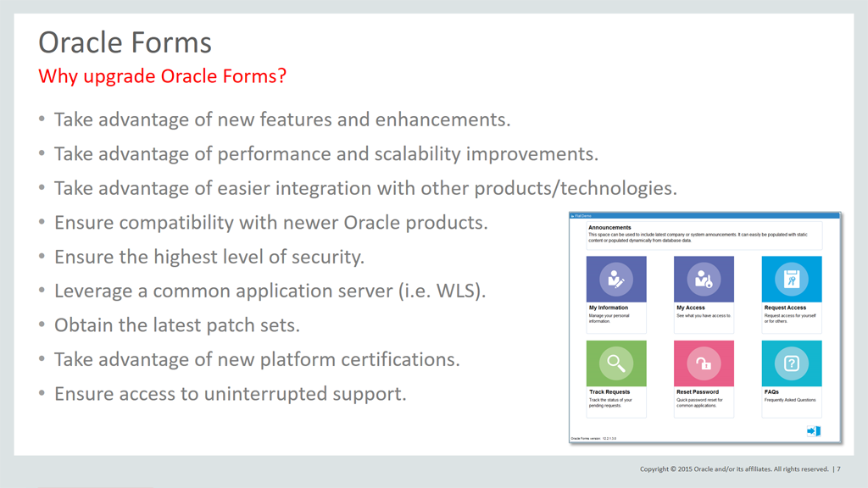Click the blue exit arrow icon
The image size is (868, 488).
[813, 431]
